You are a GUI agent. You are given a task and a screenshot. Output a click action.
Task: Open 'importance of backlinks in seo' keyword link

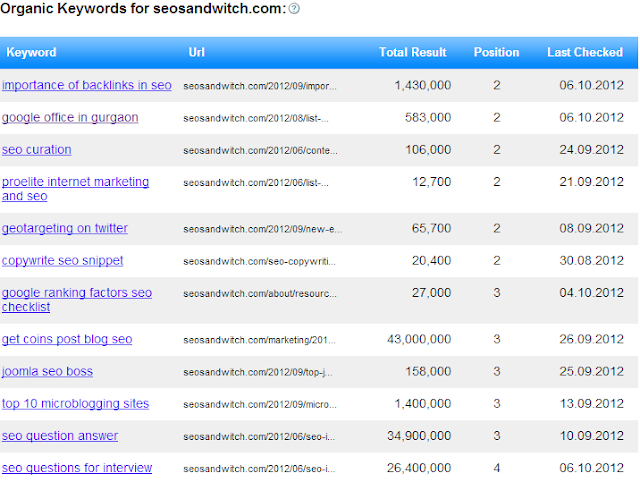(87, 85)
